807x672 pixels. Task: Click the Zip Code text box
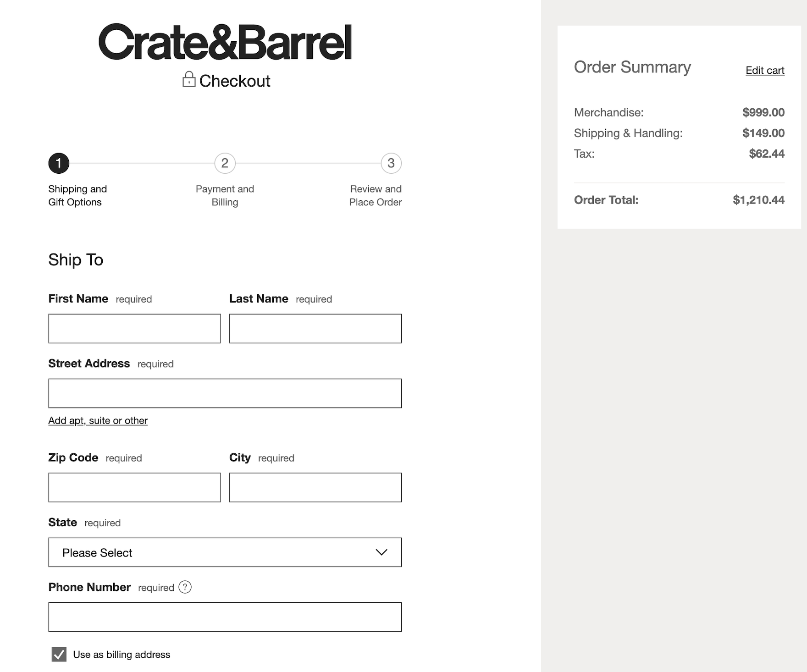(134, 487)
